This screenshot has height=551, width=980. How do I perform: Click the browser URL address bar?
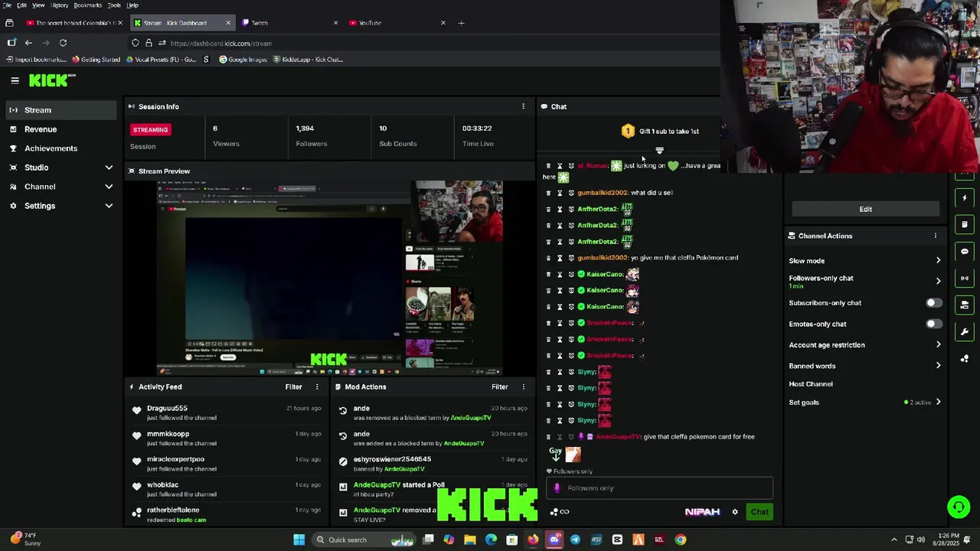click(x=429, y=43)
